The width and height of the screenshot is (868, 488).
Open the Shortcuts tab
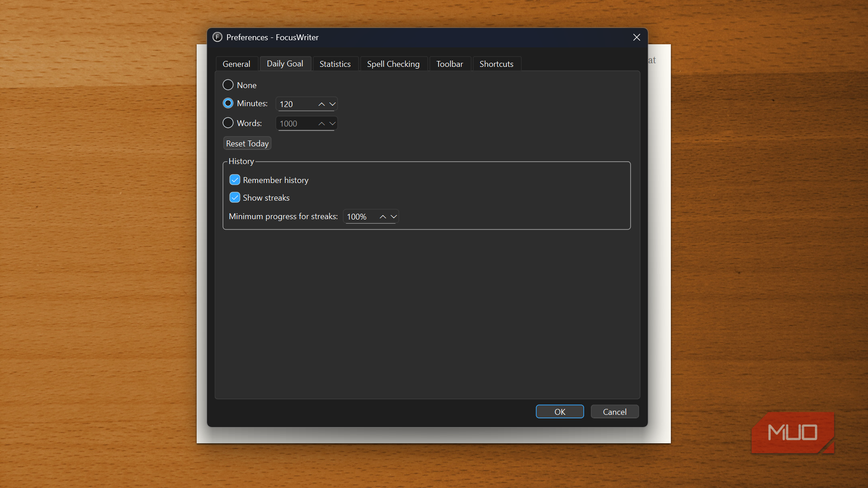496,63
